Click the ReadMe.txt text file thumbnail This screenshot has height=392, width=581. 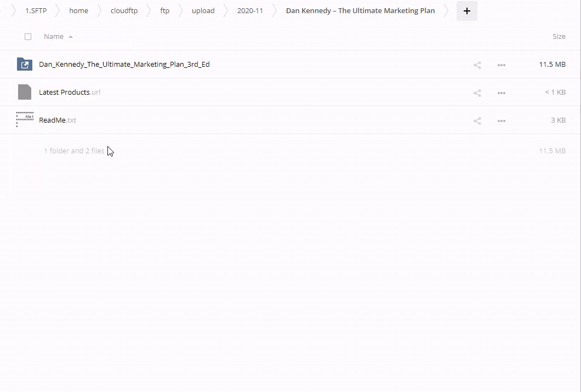[x=25, y=120]
